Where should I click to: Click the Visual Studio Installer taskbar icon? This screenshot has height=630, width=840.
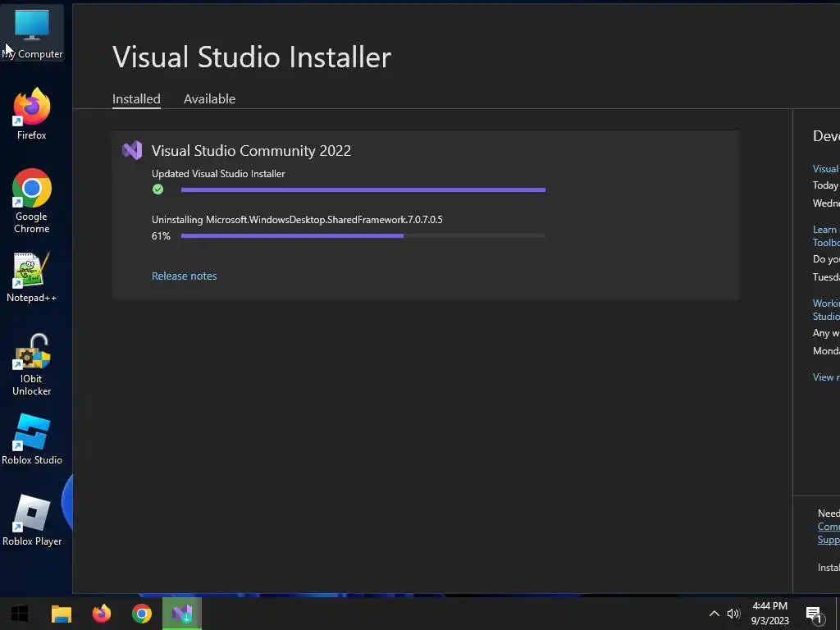[182, 614]
